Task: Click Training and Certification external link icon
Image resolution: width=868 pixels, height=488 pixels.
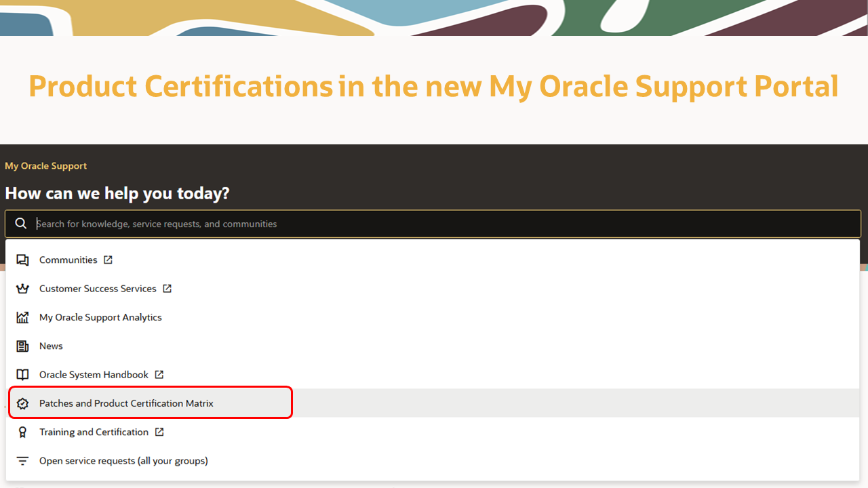Action: [x=159, y=431]
